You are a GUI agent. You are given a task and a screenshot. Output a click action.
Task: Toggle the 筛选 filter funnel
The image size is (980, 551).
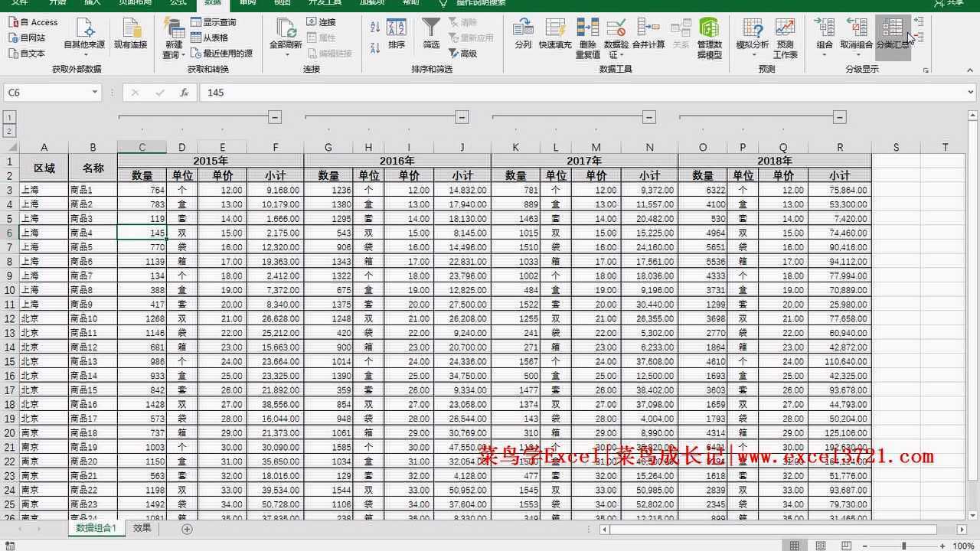coord(431,34)
